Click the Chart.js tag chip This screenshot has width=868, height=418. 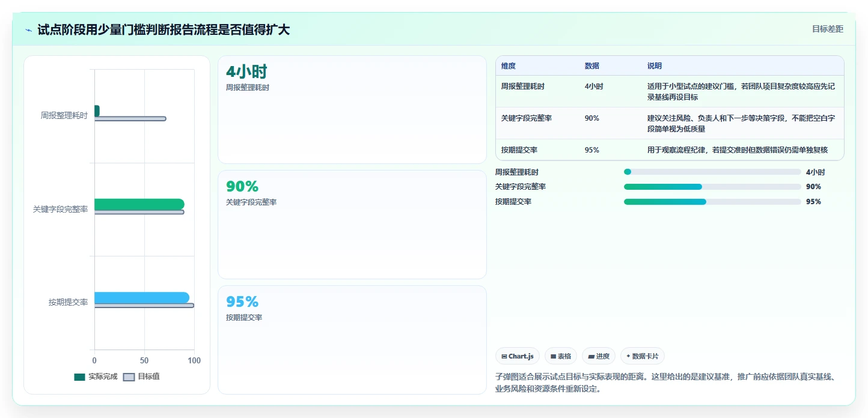[518, 356]
